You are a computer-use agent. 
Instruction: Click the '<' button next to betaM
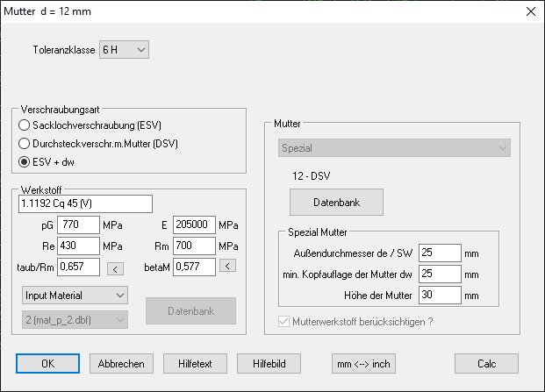(x=227, y=266)
